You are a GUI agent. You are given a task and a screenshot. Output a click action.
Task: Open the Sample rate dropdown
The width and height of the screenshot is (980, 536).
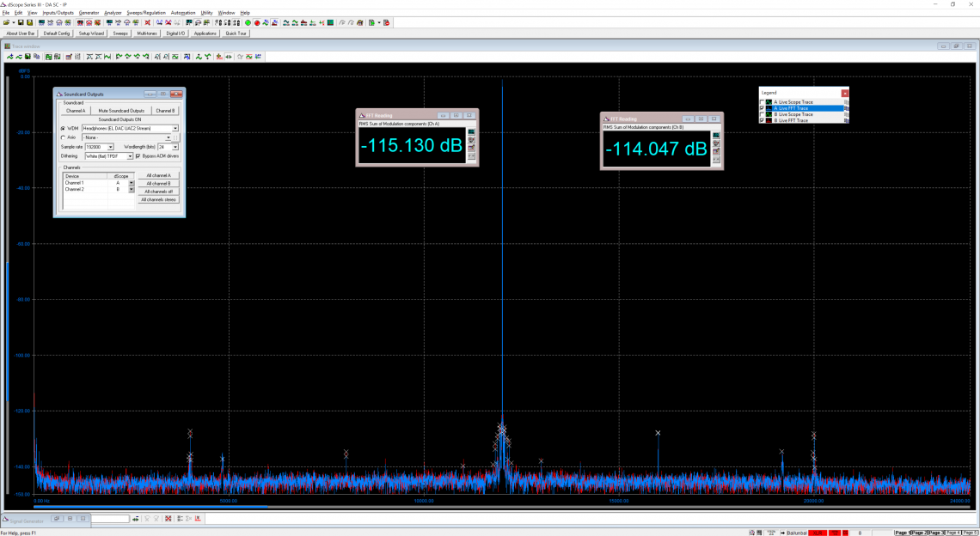[x=110, y=147]
